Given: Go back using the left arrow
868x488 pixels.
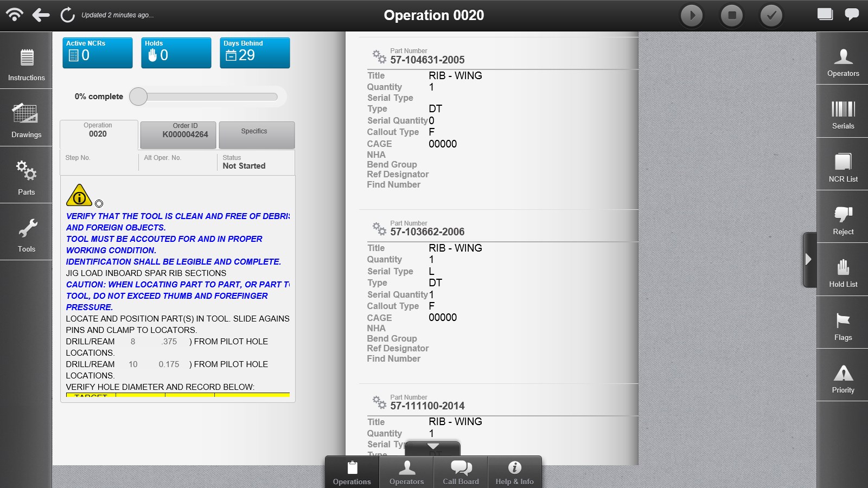Looking at the screenshot, I should click(x=41, y=15).
